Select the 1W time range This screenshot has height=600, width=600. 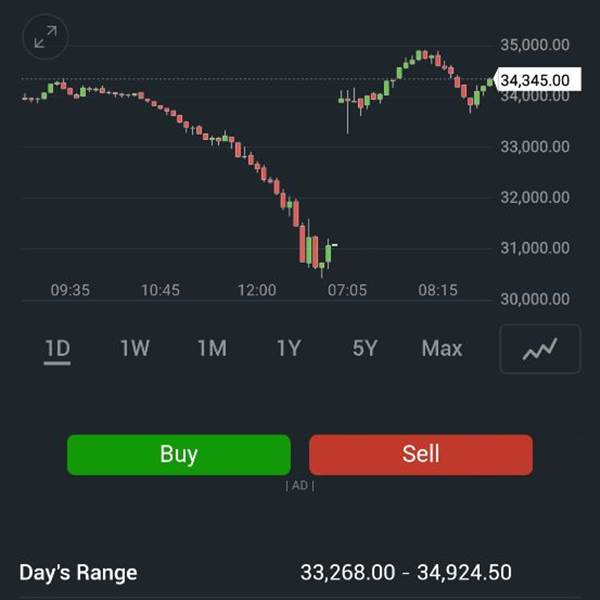point(134,349)
